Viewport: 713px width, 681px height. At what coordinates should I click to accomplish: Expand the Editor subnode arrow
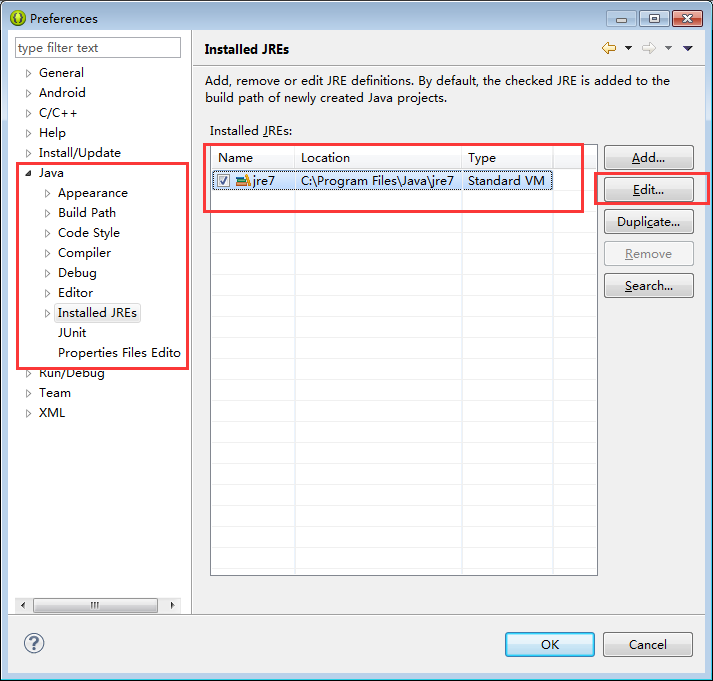47,293
